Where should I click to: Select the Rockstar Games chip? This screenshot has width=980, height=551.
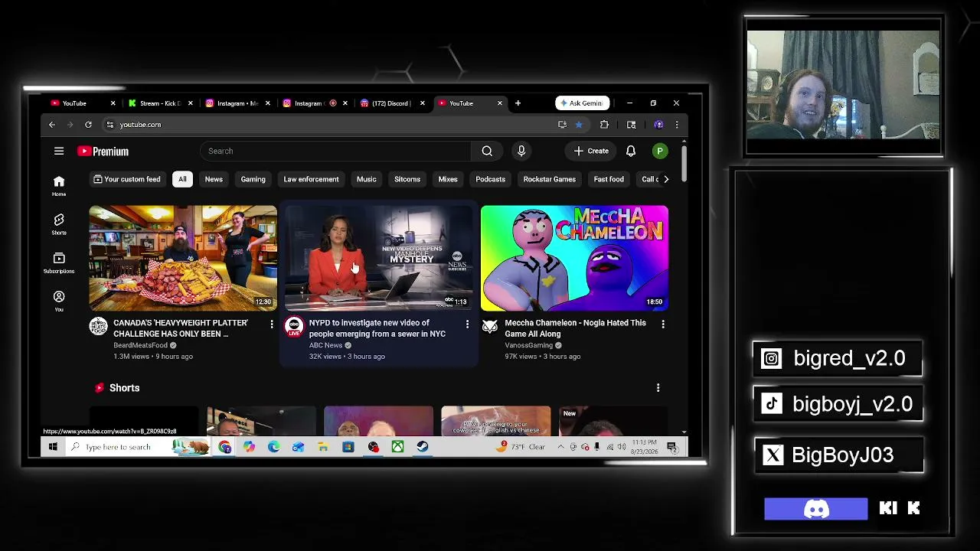pos(550,179)
